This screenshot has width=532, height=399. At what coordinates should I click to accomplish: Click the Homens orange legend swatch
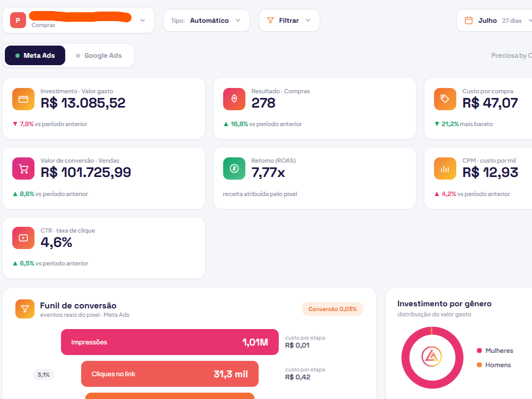480,365
